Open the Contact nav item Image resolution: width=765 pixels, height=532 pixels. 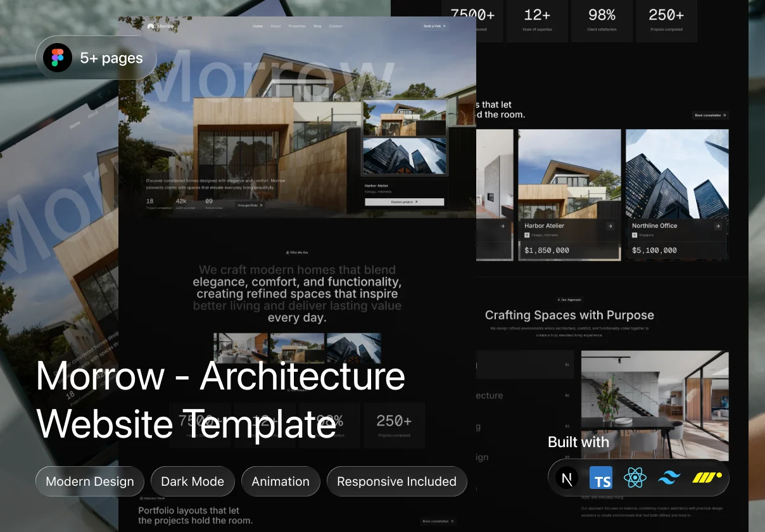pos(336,27)
